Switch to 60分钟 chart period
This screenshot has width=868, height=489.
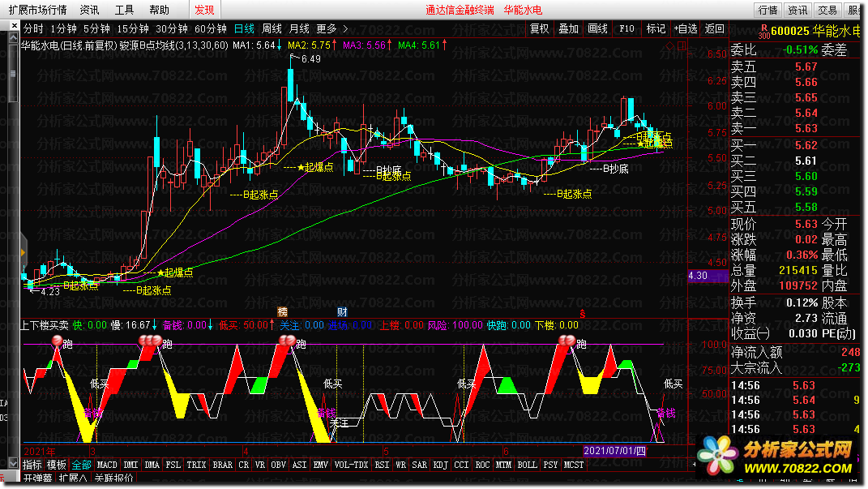(211, 28)
